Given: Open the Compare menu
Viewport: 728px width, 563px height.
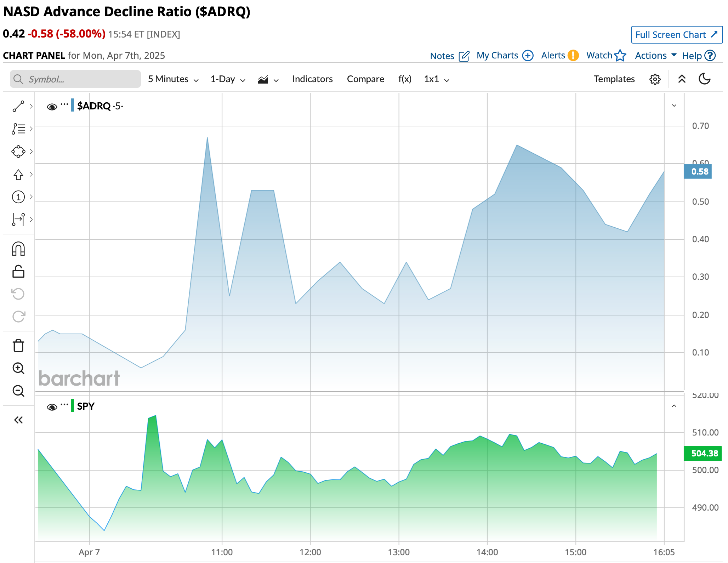Looking at the screenshot, I should coord(365,79).
